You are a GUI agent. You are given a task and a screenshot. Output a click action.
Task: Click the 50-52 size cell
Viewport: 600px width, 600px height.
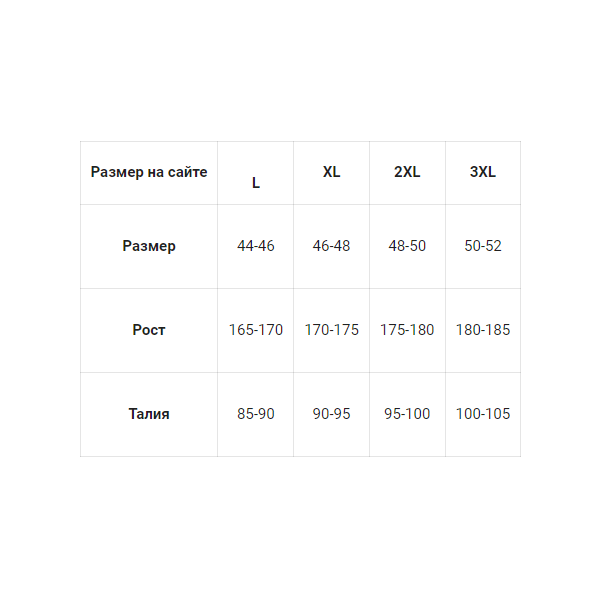[x=483, y=246]
